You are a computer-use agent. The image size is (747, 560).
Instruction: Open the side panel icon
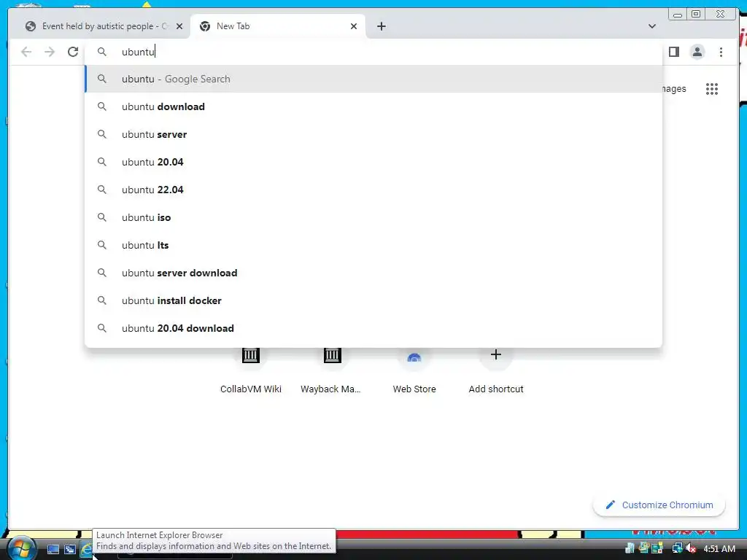point(673,52)
